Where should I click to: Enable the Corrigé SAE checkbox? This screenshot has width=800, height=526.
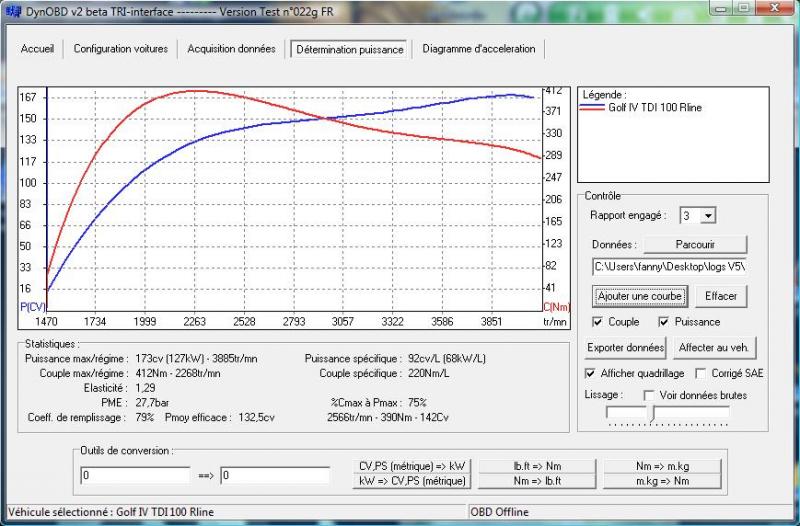pos(701,373)
